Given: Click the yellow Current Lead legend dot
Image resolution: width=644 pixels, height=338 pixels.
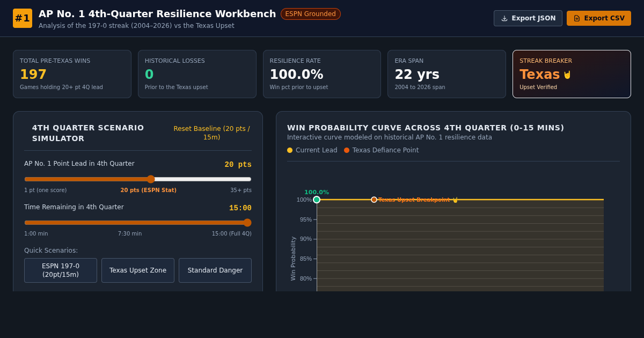Looking at the screenshot, I should pos(290,150).
